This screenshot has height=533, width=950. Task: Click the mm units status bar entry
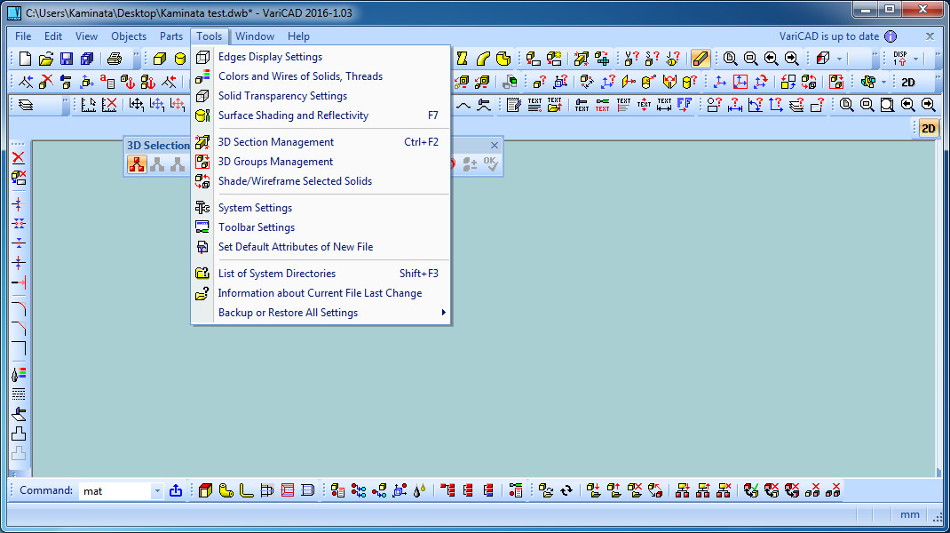[909, 514]
